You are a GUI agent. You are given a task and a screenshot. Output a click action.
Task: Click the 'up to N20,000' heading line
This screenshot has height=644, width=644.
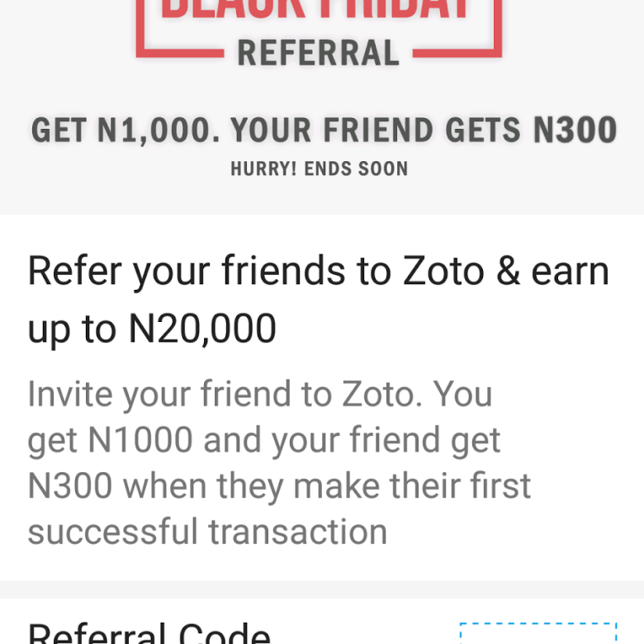152,329
